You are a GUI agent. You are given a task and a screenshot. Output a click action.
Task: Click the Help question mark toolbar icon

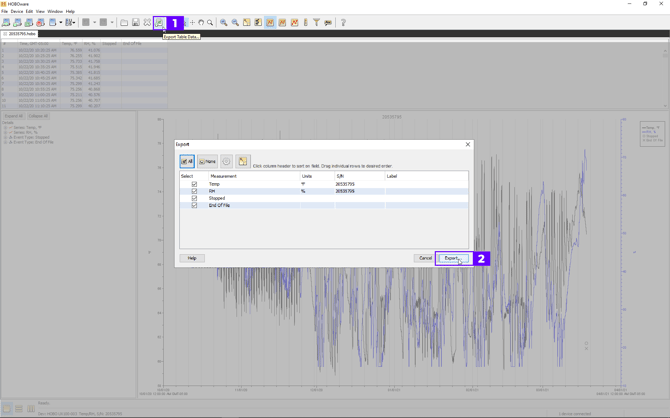click(343, 22)
